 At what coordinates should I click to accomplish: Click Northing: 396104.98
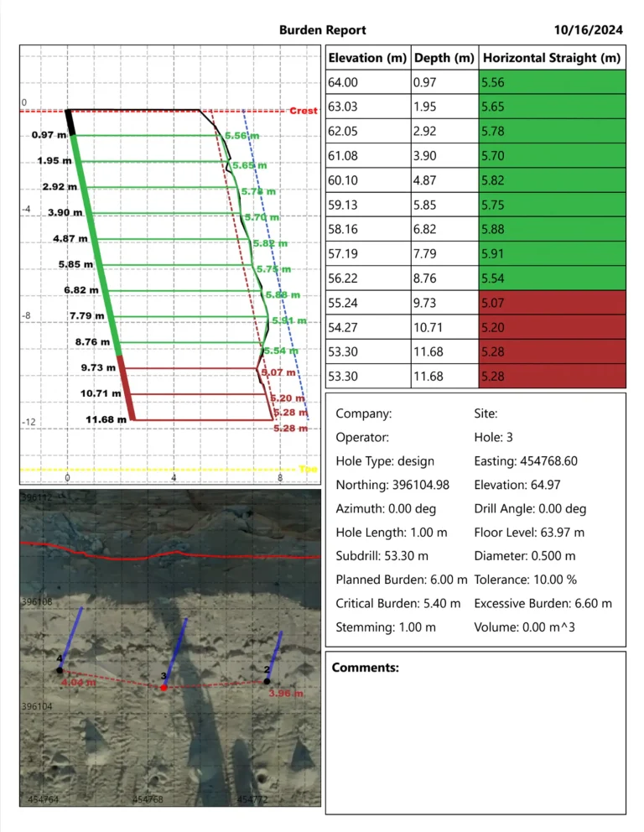coord(392,485)
